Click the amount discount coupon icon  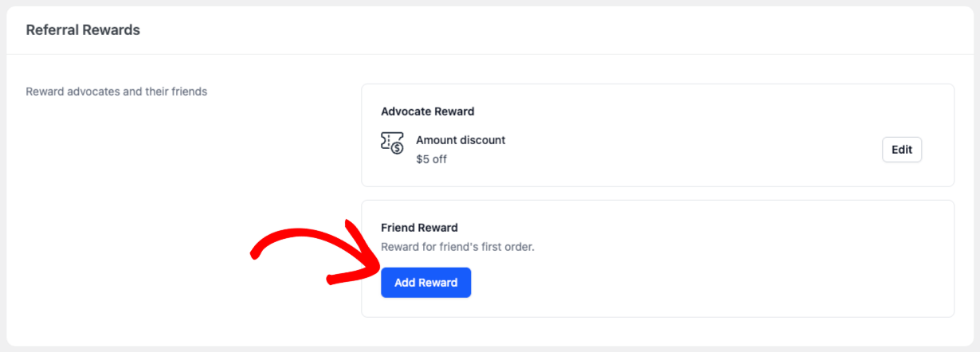(x=392, y=143)
